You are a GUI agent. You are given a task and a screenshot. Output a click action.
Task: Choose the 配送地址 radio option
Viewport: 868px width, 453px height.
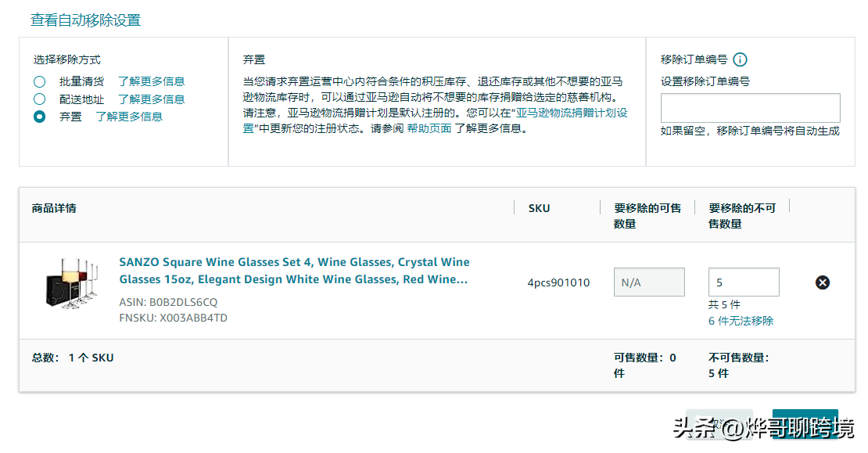(39, 99)
